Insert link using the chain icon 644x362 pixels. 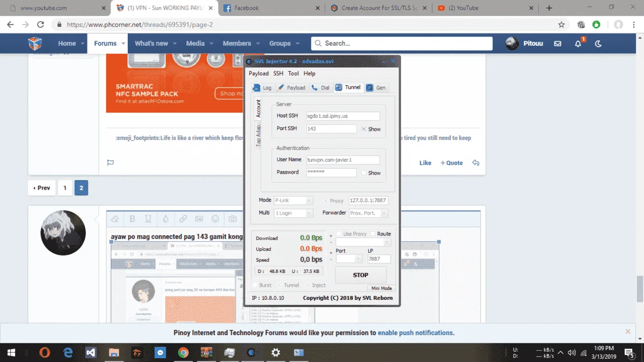[183, 219]
